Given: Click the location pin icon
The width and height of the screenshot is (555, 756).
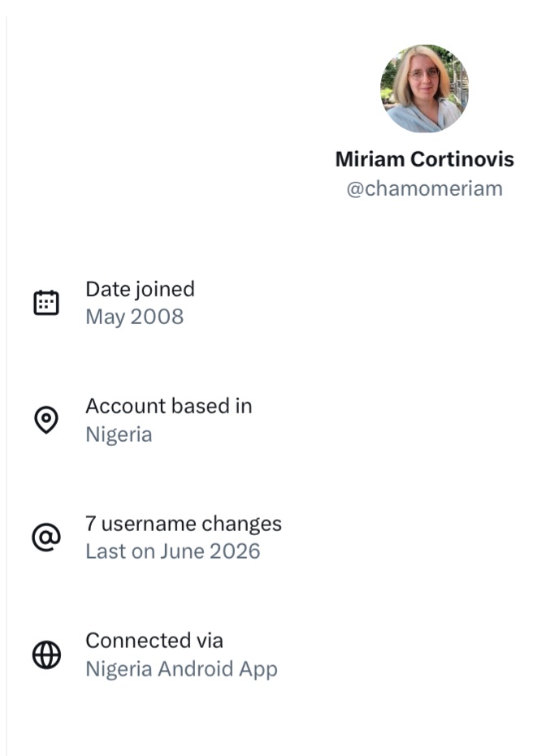Looking at the screenshot, I should [46, 420].
